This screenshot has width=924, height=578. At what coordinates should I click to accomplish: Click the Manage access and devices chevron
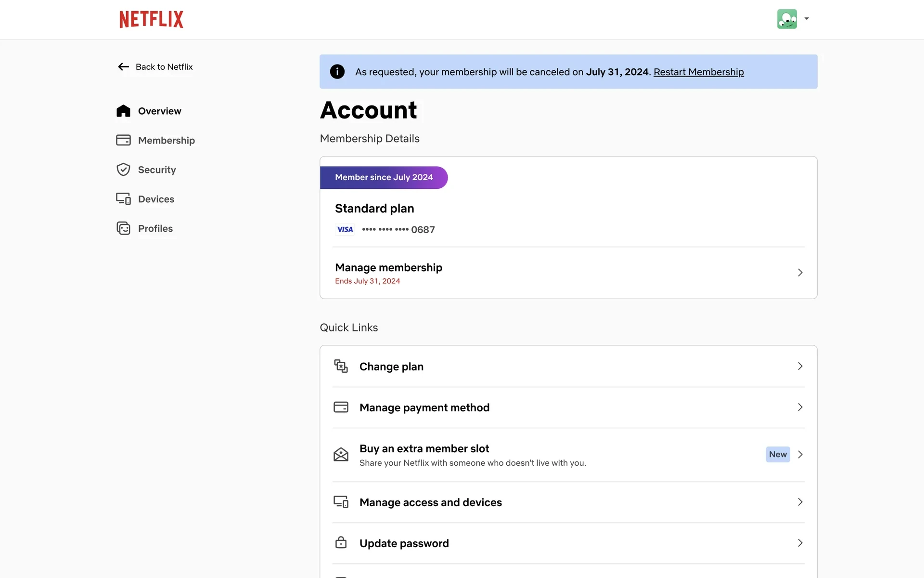(800, 502)
